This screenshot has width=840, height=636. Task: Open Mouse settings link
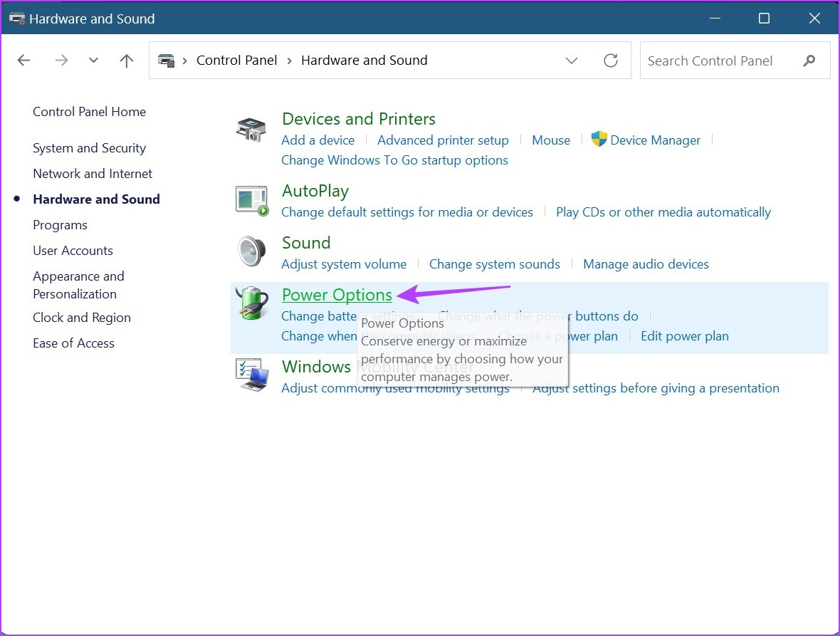(x=551, y=140)
